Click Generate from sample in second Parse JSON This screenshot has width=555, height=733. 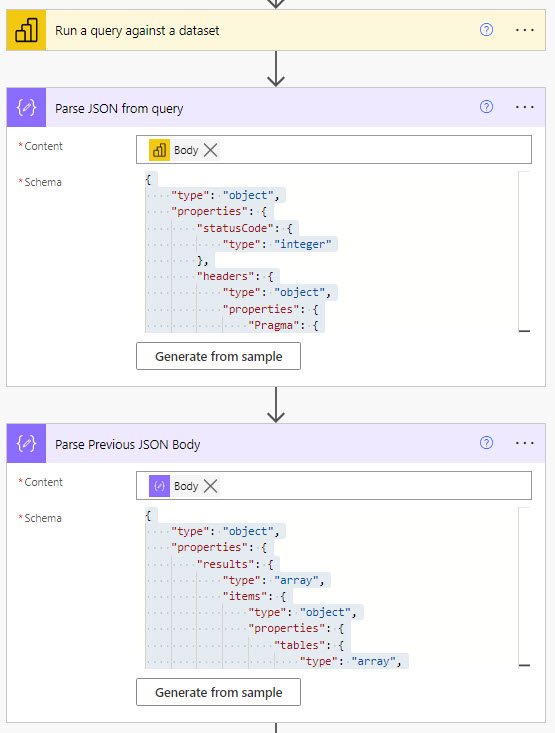[x=218, y=692]
